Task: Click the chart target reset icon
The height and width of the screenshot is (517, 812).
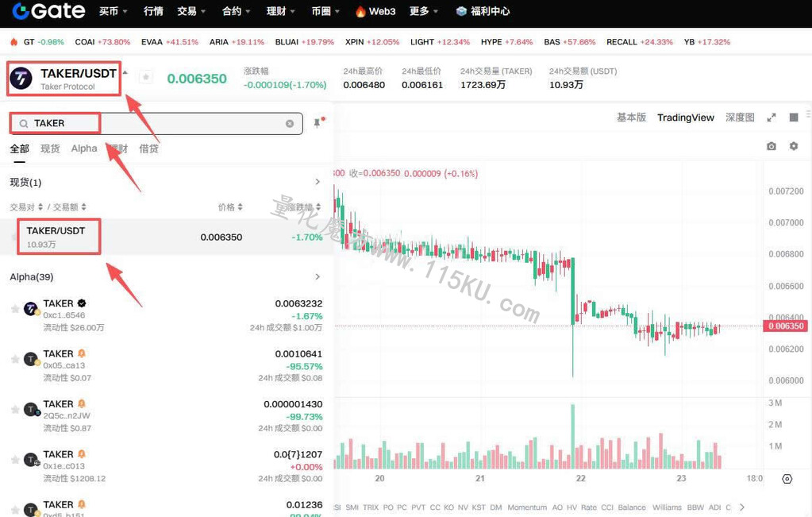Action: point(787,479)
